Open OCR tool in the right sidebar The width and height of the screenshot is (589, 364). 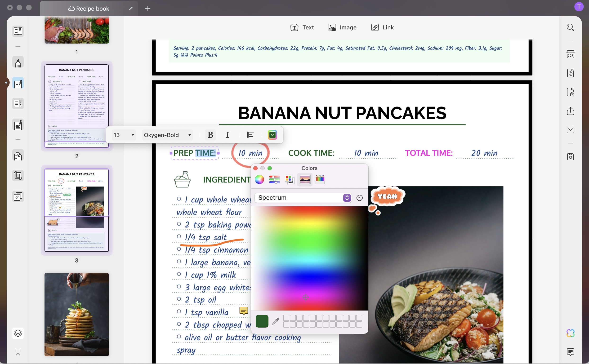[x=571, y=54]
